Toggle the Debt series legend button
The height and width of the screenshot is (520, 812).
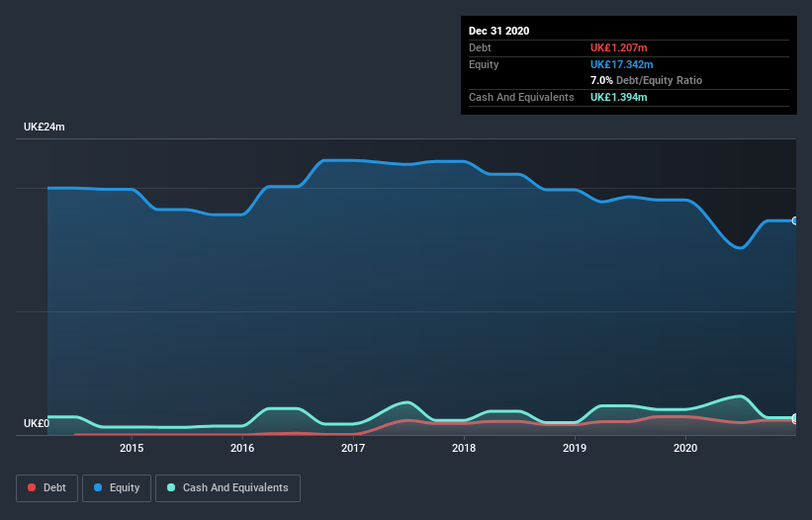[x=47, y=488]
